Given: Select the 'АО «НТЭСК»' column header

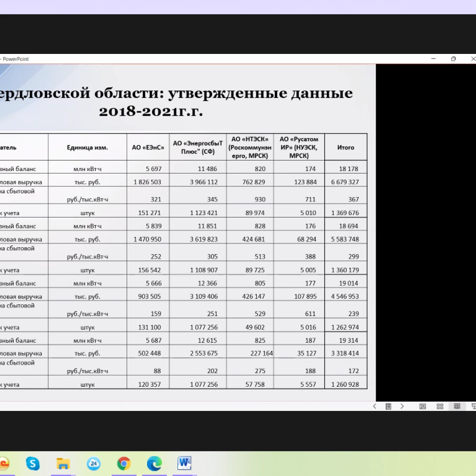Looking at the screenshot, I should tap(250, 147).
